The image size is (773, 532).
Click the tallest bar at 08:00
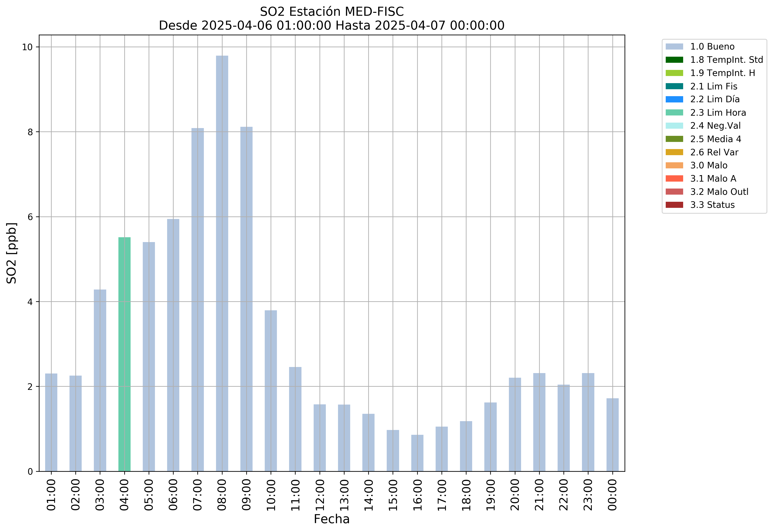coord(222,263)
